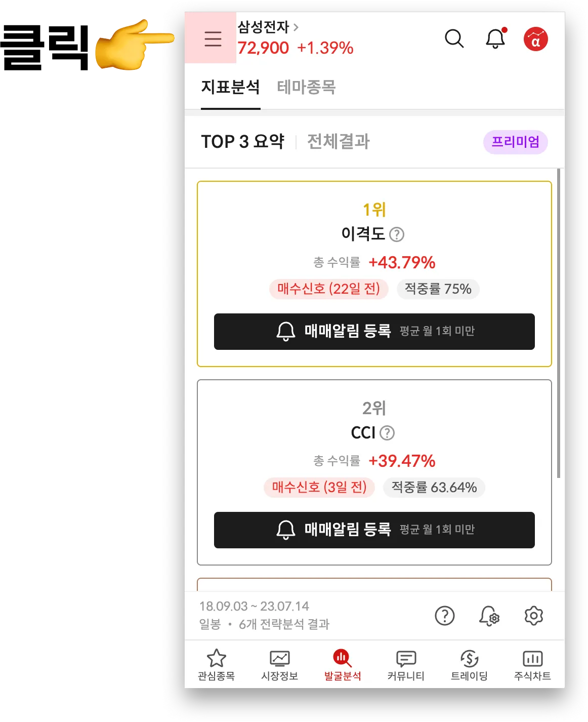Viewport: 588px width, 722px height.
Task: Open the hamburger menu icon
Action: pos(213,38)
